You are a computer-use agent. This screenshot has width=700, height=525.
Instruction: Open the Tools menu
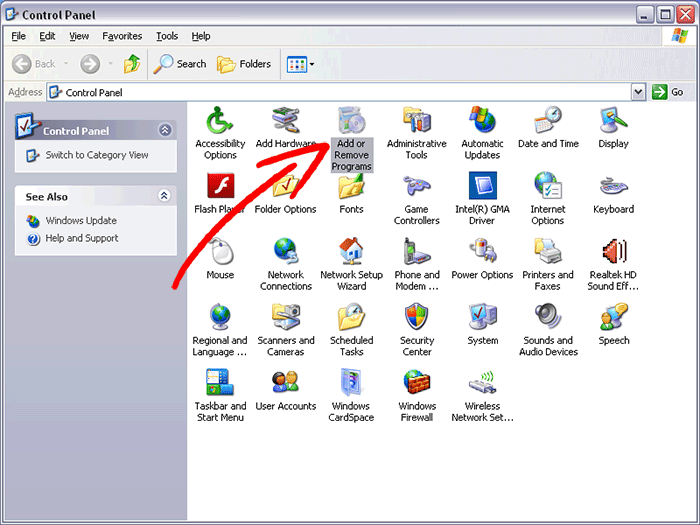(x=167, y=36)
